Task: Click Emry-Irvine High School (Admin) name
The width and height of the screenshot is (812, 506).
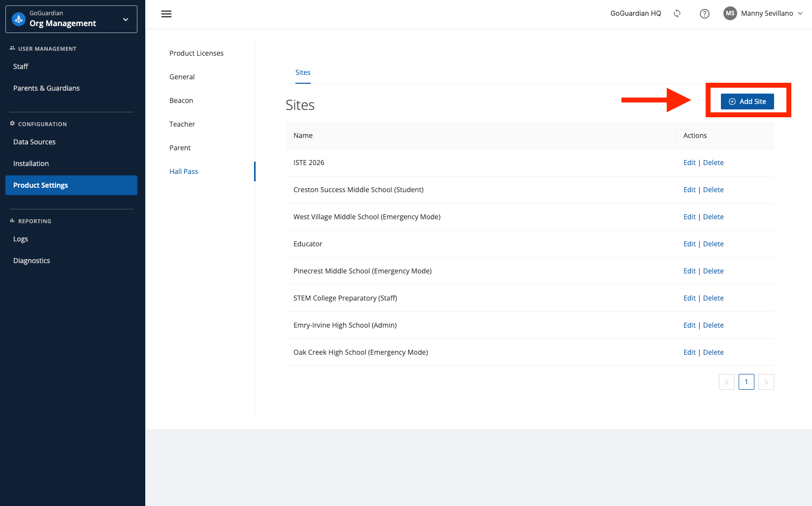Action: click(345, 325)
